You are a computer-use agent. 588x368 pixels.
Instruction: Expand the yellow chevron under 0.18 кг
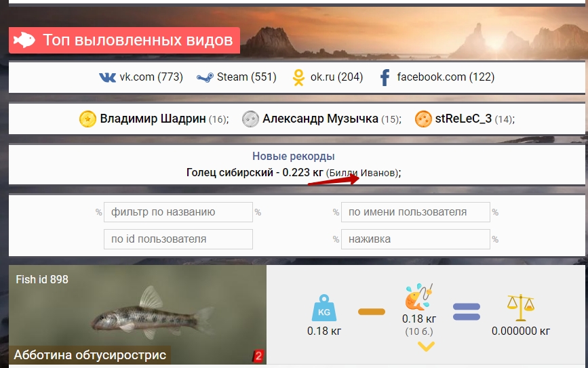(x=425, y=347)
